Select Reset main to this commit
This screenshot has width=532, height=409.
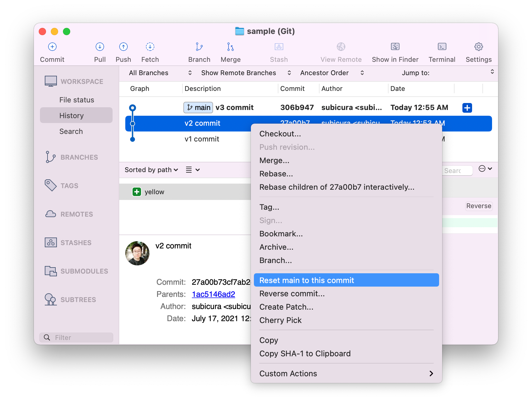pyautogui.click(x=346, y=280)
